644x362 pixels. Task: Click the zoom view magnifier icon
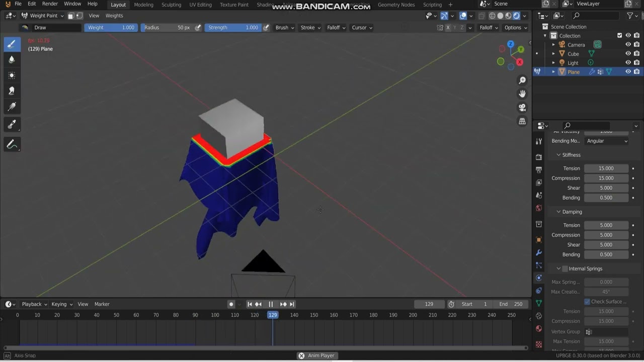point(522,80)
